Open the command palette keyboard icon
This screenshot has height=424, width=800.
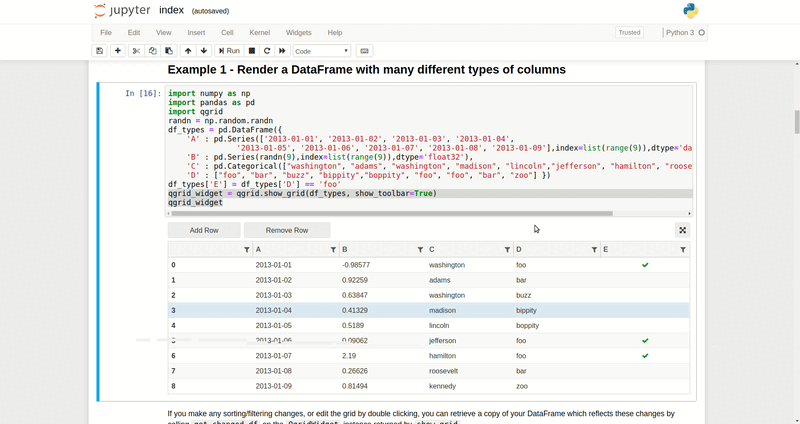[364, 51]
